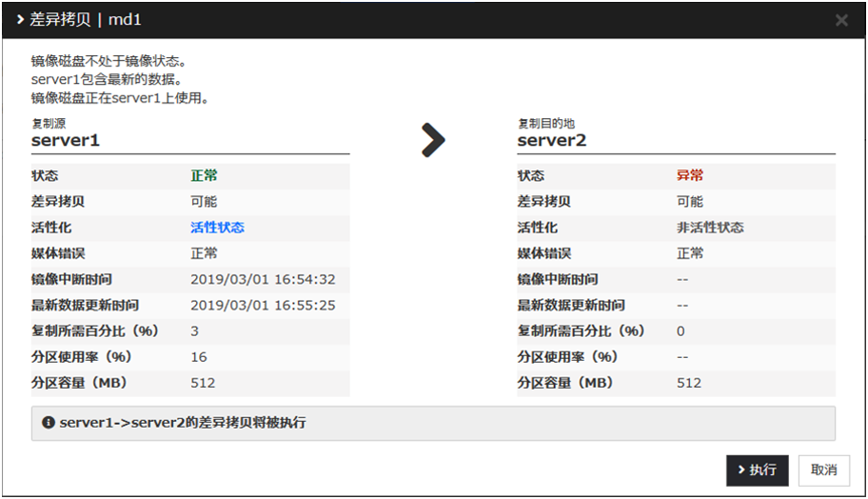Click server1's 复制所需百分比 value 3

(195, 331)
